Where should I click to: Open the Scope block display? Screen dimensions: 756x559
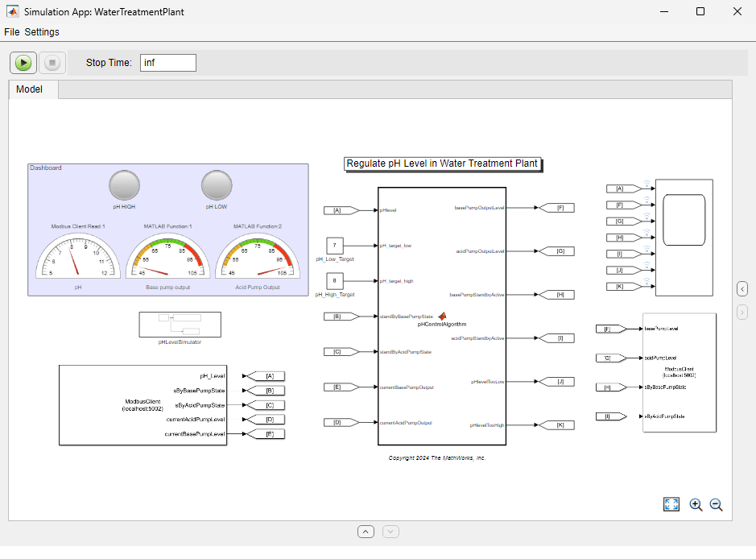(x=684, y=220)
